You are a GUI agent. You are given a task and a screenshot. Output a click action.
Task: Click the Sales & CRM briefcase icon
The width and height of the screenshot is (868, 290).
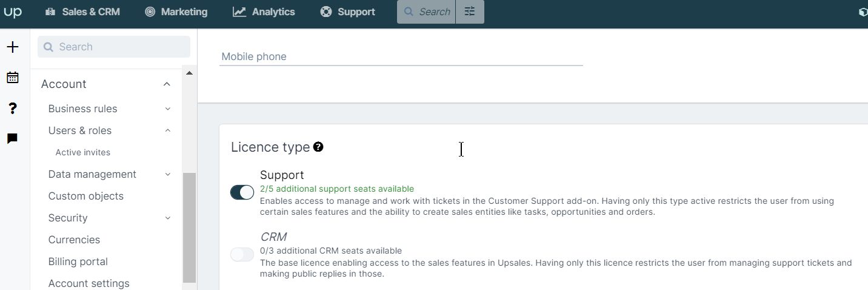coord(50,12)
